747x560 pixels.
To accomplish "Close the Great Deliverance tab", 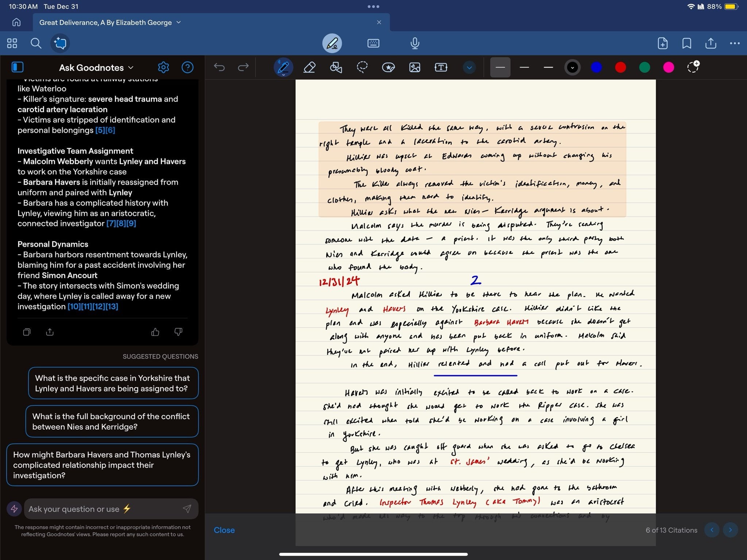I will coord(379,22).
